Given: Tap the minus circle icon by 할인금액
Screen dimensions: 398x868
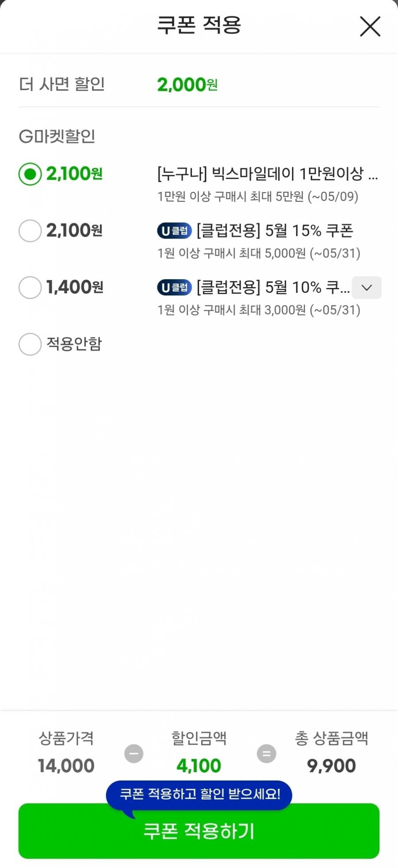Looking at the screenshot, I should [134, 754].
